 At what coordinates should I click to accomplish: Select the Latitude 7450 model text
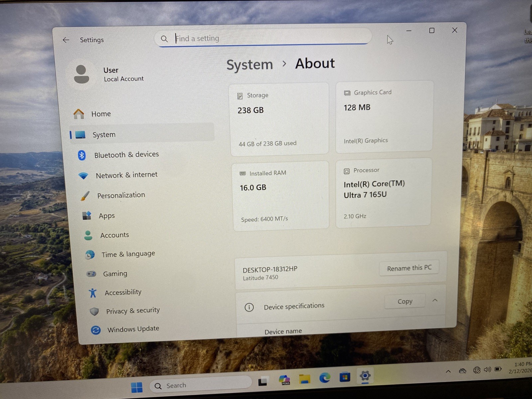click(x=260, y=278)
